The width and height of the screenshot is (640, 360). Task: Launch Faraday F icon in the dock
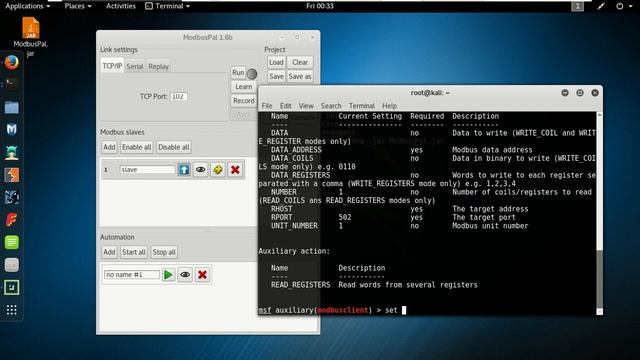[11, 220]
